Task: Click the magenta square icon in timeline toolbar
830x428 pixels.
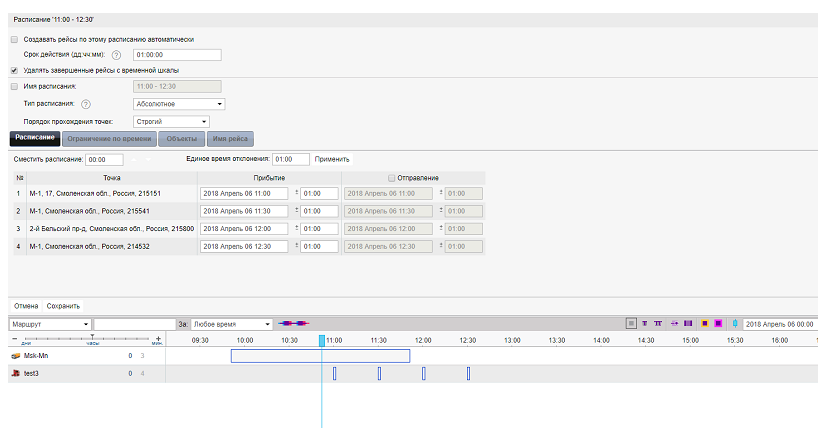Action: point(718,324)
